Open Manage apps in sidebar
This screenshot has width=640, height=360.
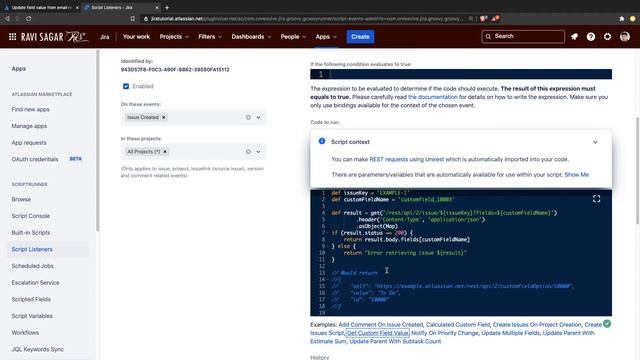pos(29,126)
